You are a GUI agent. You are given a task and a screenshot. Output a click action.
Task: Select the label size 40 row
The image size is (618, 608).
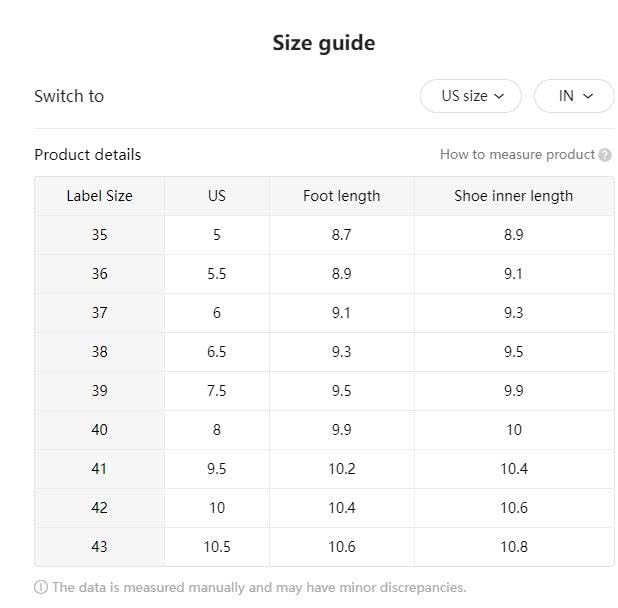(x=99, y=430)
